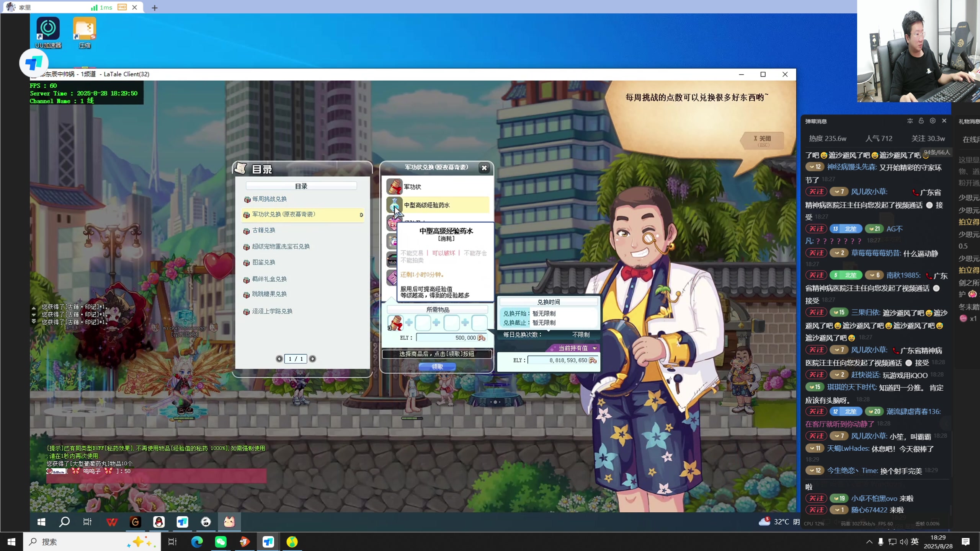Open the WPS icon on inner taskbar

pyautogui.click(x=112, y=522)
